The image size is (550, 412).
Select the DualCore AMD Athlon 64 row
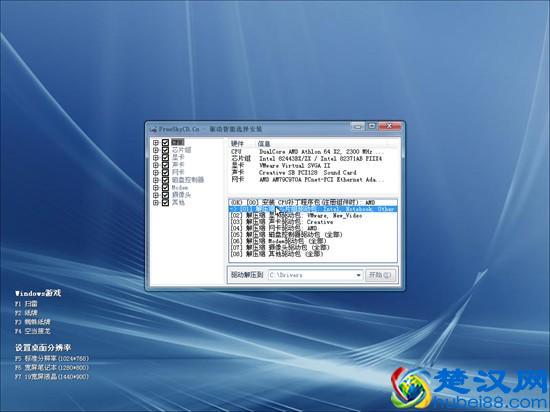coord(307,152)
